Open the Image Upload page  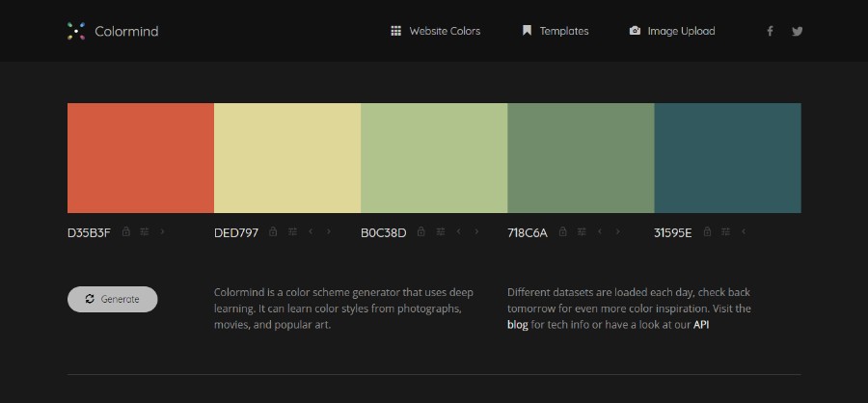tap(672, 31)
